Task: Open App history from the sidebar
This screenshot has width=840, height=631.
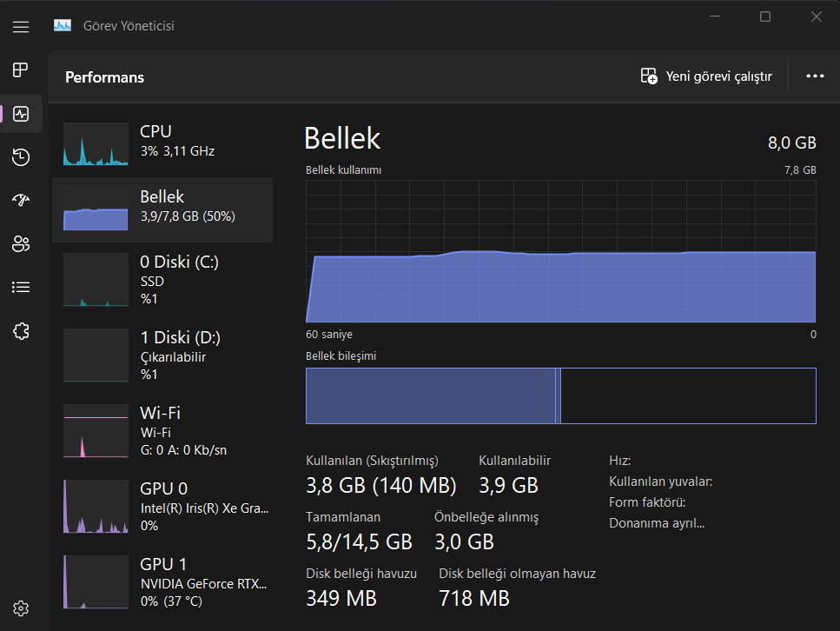Action: click(x=21, y=157)
